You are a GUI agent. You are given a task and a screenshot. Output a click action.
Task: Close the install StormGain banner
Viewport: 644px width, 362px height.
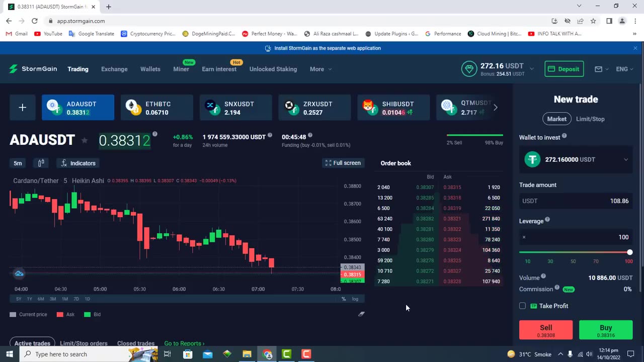(x=635, y=48)
